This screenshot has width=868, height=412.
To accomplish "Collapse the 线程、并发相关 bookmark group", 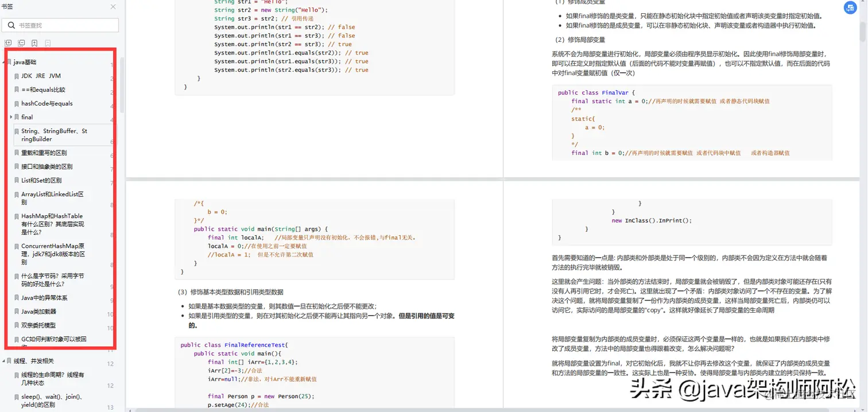I will [3, 361].
